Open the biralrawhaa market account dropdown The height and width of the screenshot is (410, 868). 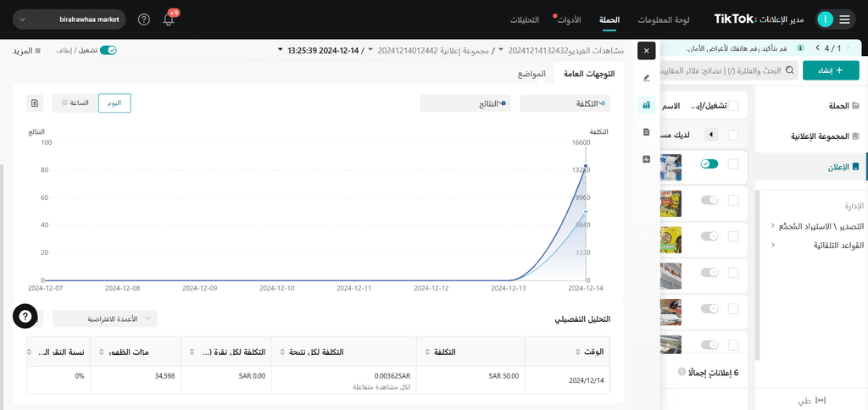tap(70, 20)
